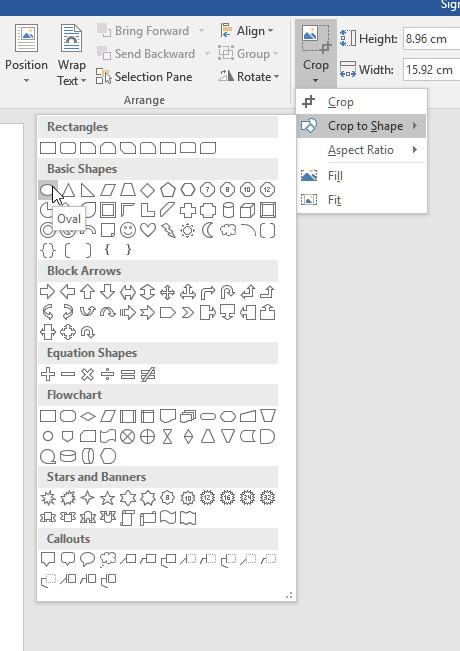The image size is (460, 651).
Task: Open the Crop to Shape submenu
Action: 361,126
